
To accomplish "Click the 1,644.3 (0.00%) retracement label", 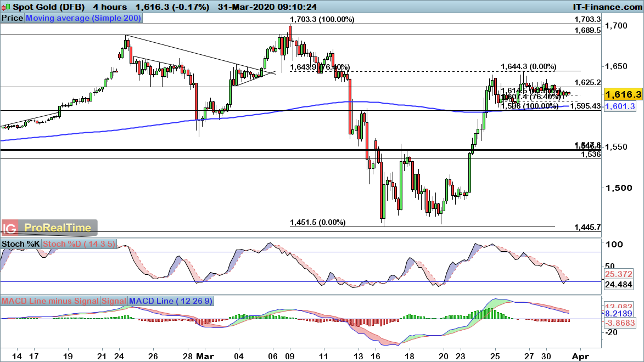I will pyautogui.click(x=529, y=66).
